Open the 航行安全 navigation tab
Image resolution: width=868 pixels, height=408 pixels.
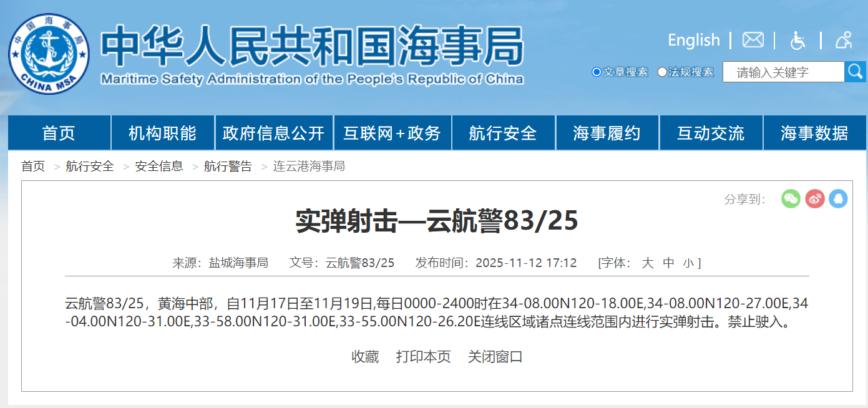pyautogui.click(x=503, y=133)
